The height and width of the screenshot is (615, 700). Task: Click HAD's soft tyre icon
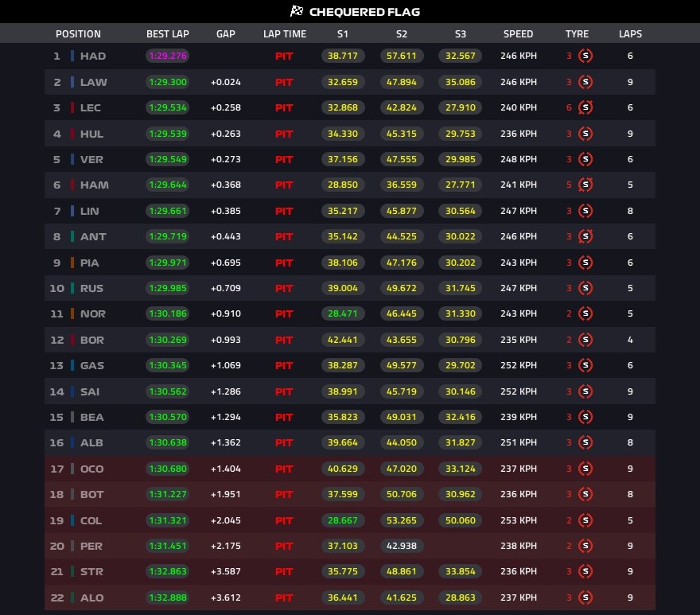(x=585, y=56)
